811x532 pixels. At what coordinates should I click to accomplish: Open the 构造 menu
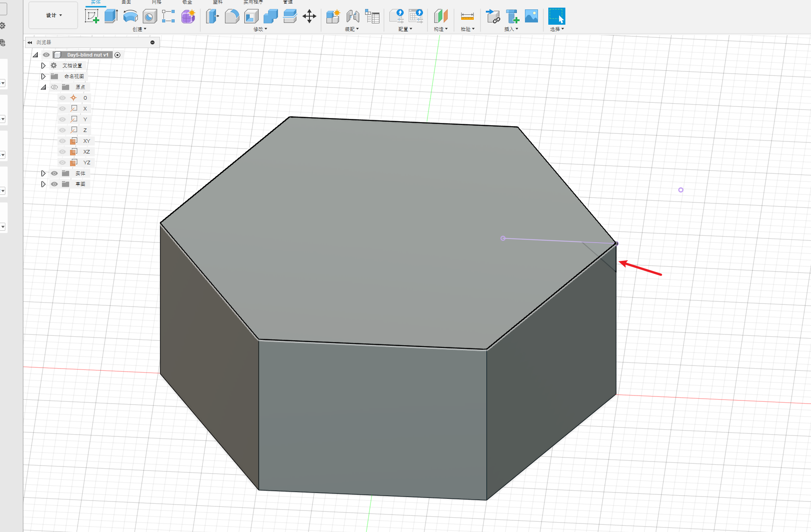click(x=441, y=29)
